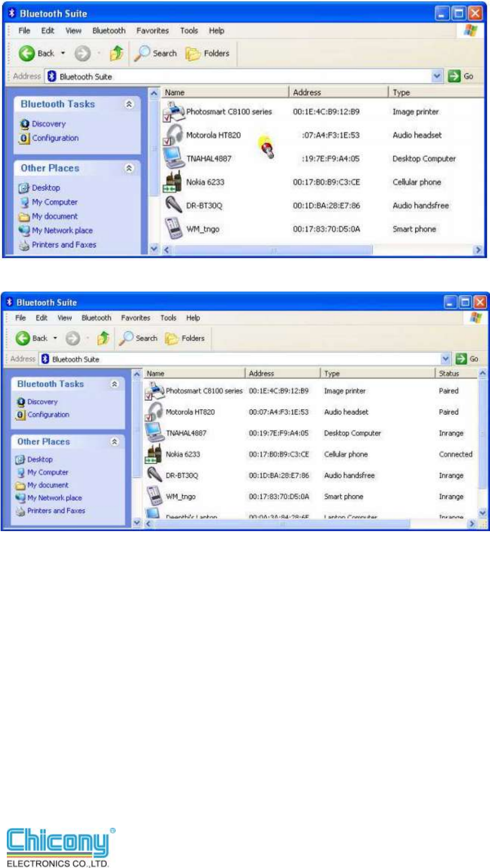Open Printers and Faxes in lower window sidebar
The height and width of the screenshot is (868, 490).
[50, 511]
